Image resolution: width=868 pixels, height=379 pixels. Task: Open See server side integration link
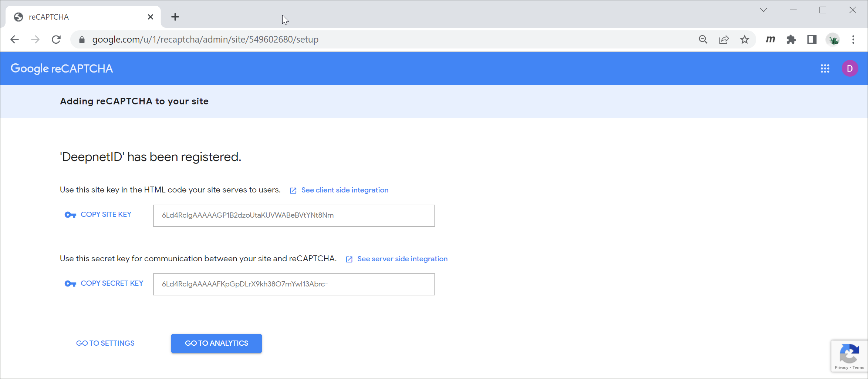pyautogui.click(x=402, y=259)
